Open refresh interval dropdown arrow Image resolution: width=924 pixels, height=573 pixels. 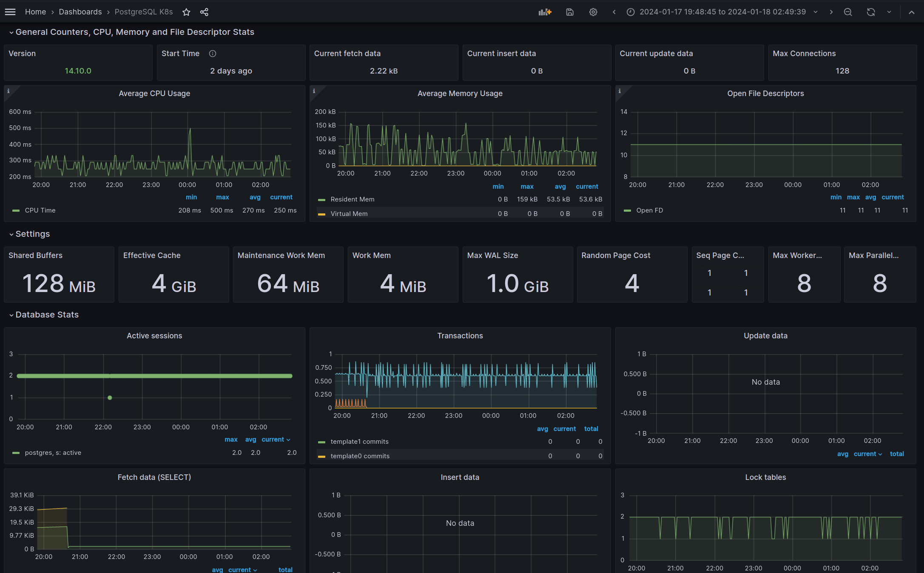click(889, 12)
